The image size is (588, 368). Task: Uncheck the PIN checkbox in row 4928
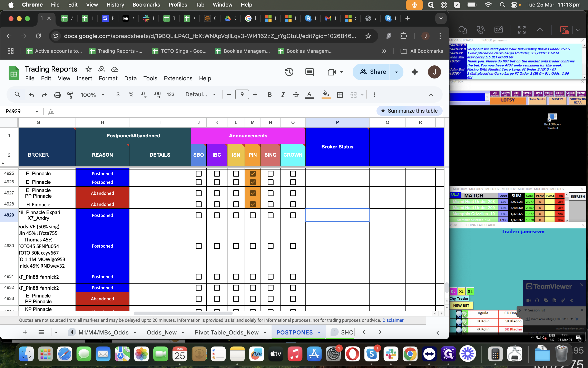253,204
